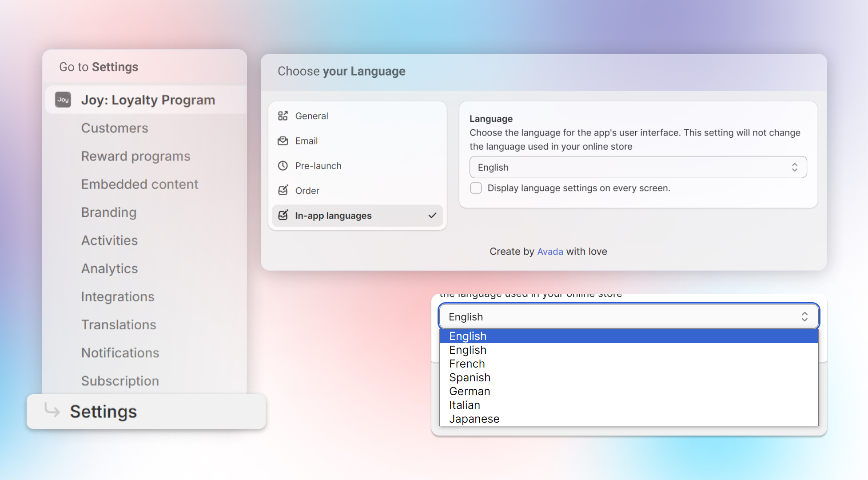Choose Japanese in the language list
The height and width of the screenshot is (480, 868).
click(x=474, y=419)
